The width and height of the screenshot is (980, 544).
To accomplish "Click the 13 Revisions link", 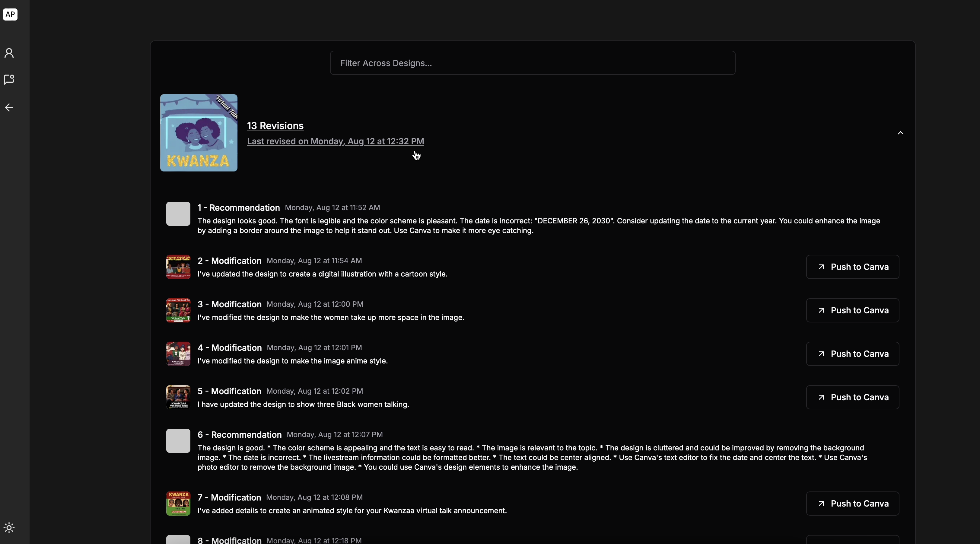I will click(275, 126).
